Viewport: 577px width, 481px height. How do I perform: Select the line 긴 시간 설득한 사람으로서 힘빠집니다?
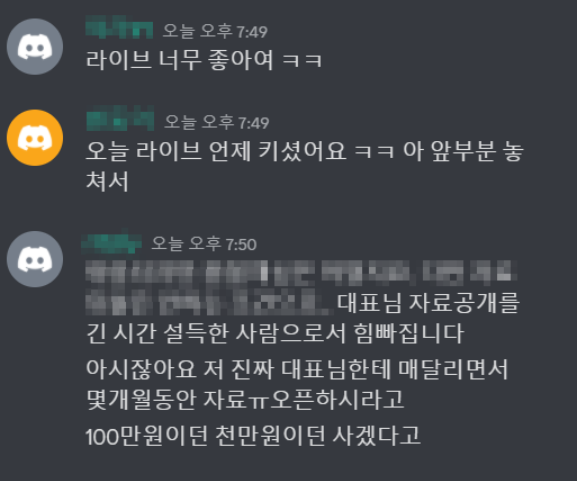(275, 333)
